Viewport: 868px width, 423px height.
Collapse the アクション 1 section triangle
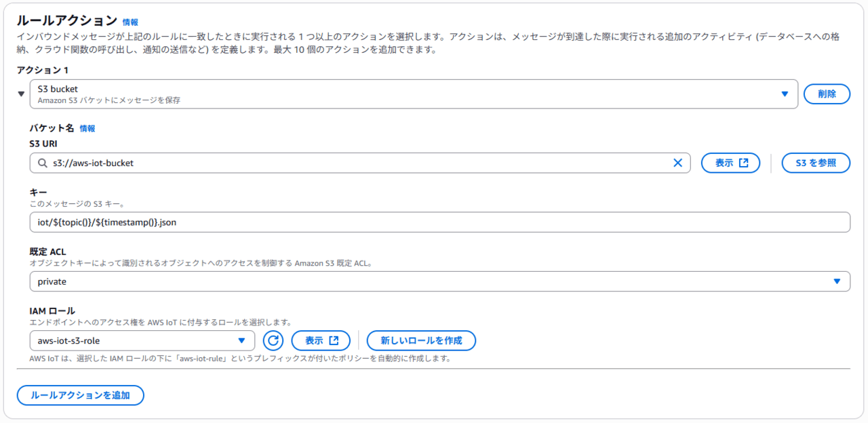coord(21,94)
